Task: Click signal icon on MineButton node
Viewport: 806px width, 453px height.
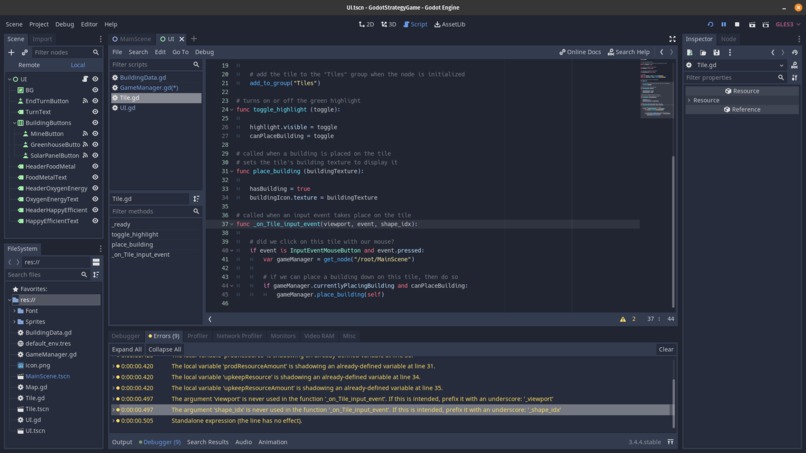Action: tap(85, 134)
